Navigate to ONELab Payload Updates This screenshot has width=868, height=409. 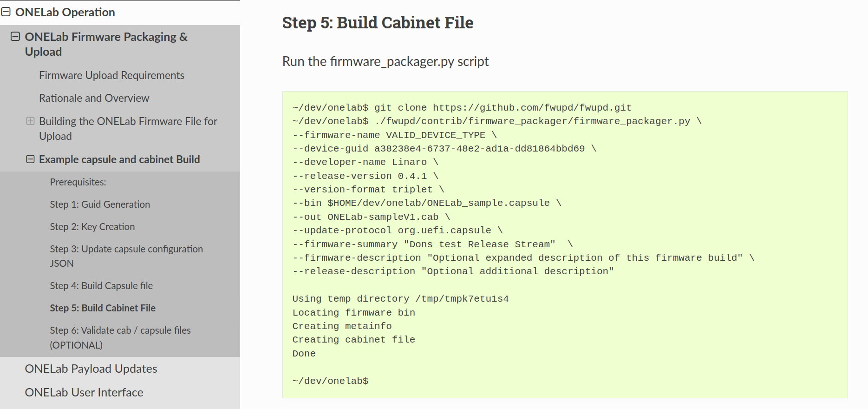[91, 368]
